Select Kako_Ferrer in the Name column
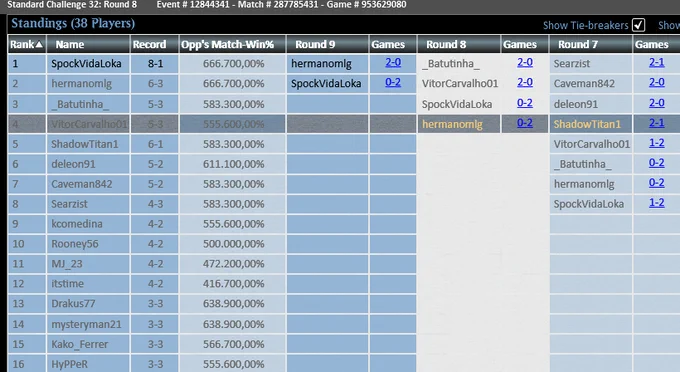 pos(80,344)
